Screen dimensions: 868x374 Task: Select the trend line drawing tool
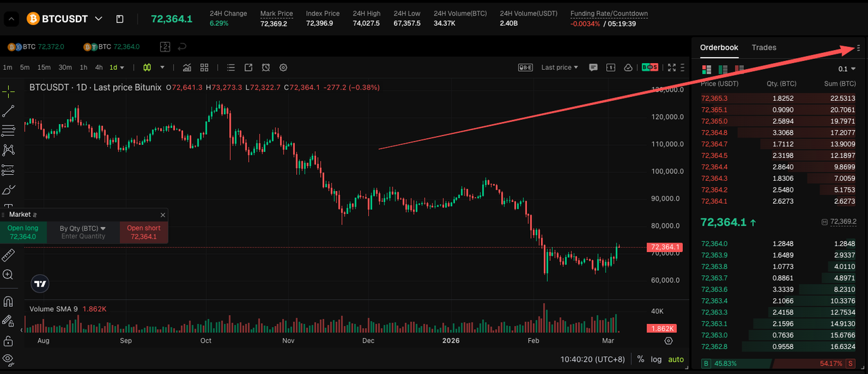[8, 111]
